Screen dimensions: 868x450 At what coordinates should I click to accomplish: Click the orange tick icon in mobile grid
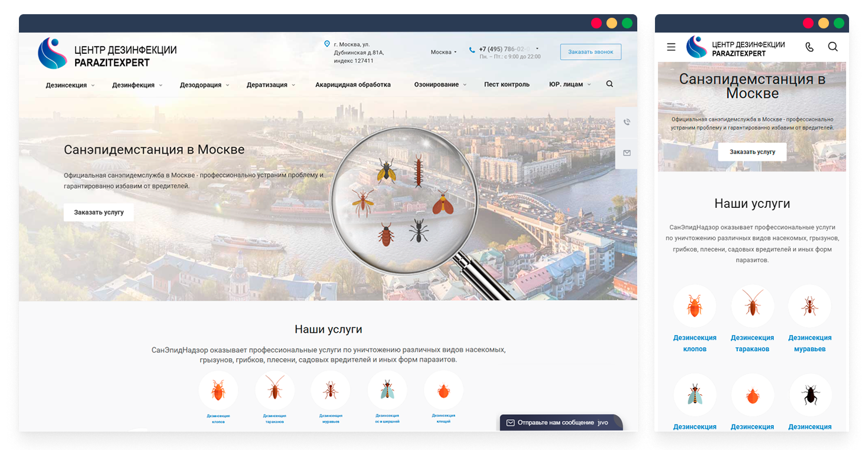point(753,395)
